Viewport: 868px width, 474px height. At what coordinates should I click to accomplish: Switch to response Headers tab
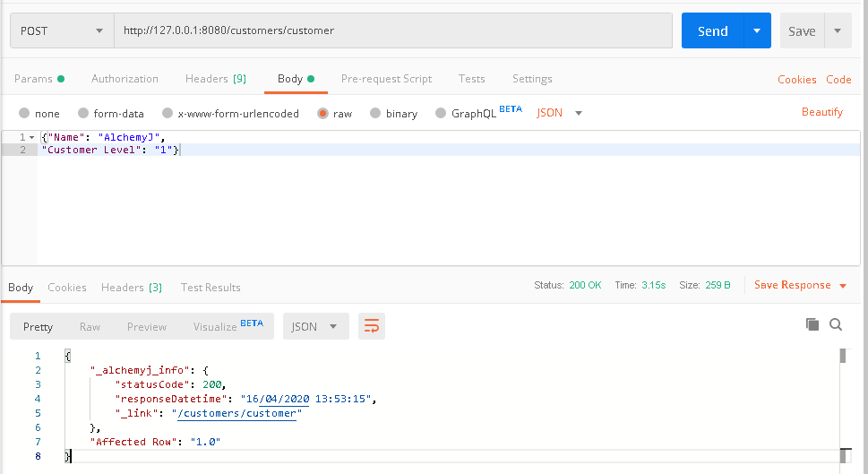pos(131,288)
